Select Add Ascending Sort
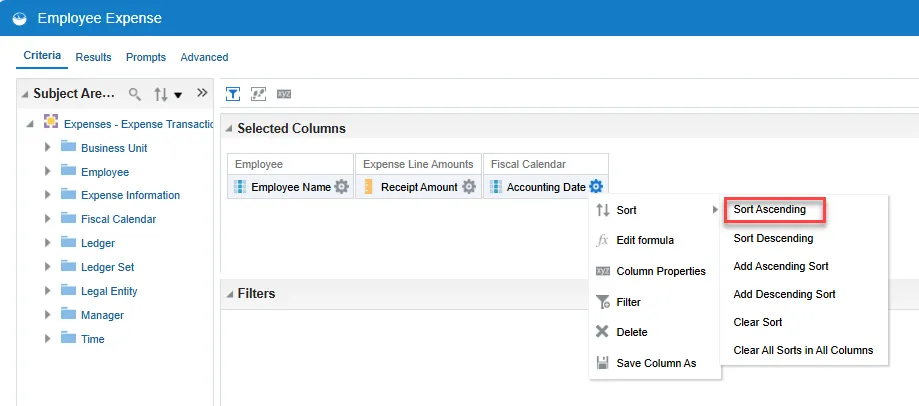919x406 pixels. (x=781, y=267)
